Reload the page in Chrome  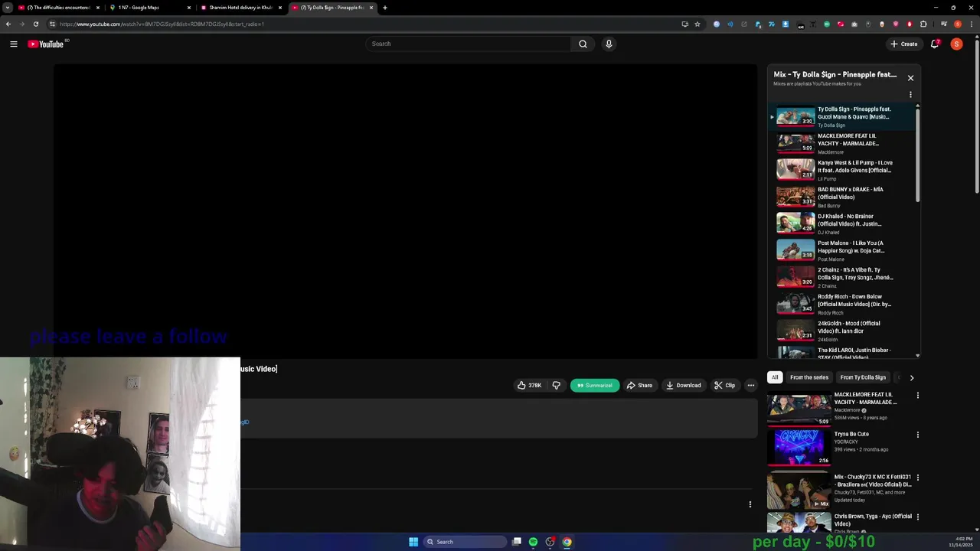tap(35, 24)
